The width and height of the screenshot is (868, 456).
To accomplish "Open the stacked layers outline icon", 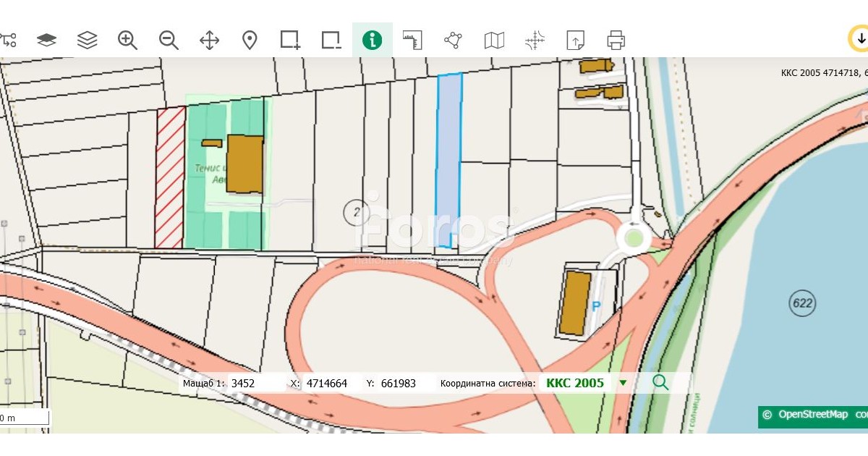I will tap(87, 40).
